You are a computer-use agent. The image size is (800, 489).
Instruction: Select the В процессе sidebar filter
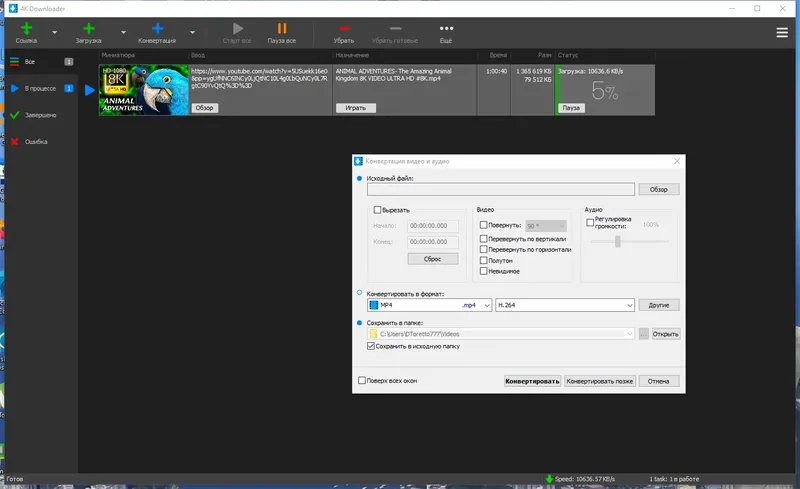pyautogui.click(x=41, y=88)
